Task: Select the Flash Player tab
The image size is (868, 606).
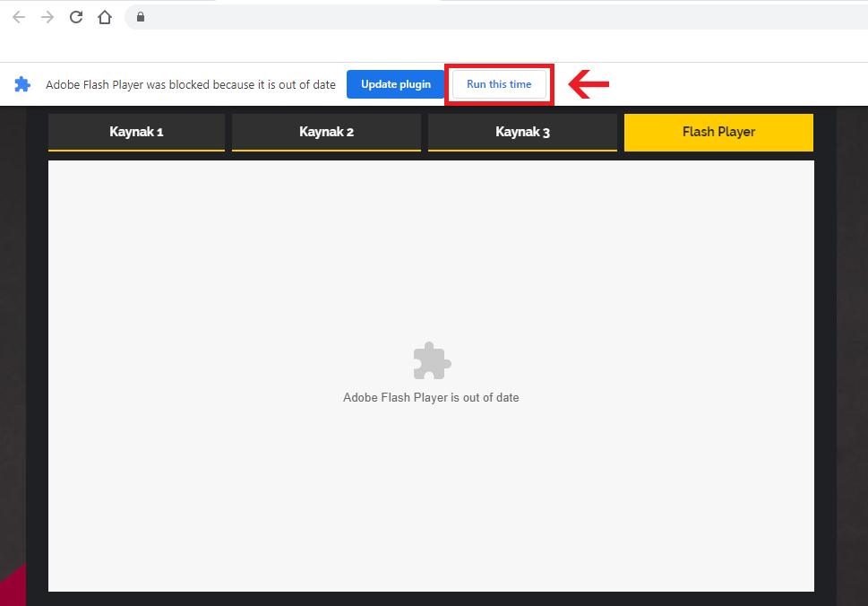Action: coord(718,133)
